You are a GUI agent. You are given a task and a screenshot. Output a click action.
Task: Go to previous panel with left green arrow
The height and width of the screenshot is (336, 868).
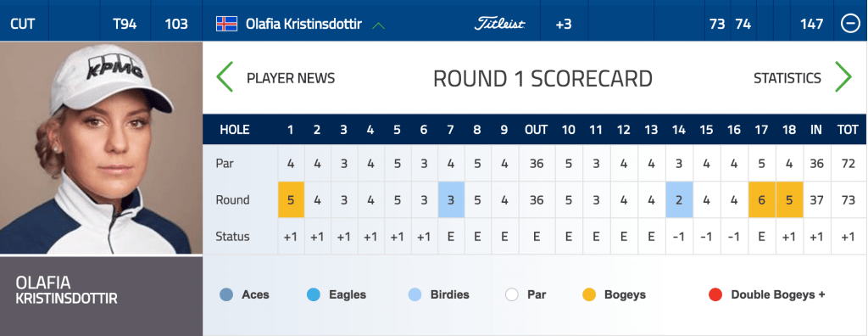[x=224, y=77]
